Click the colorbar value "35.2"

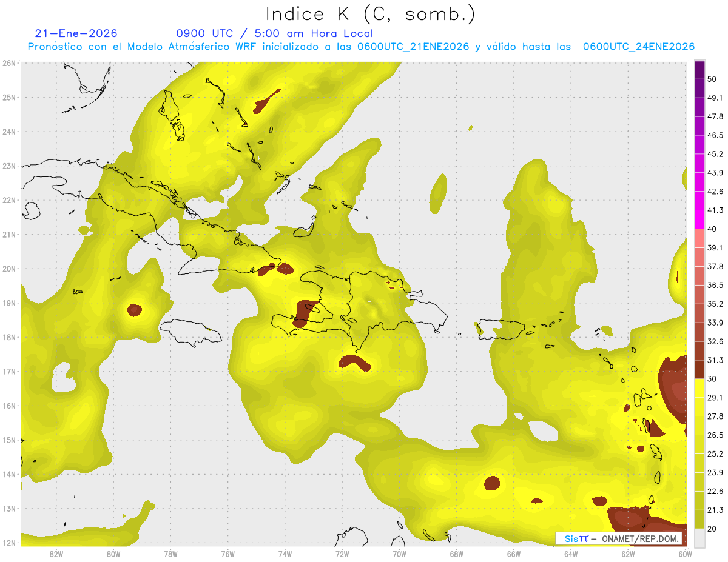715,304
